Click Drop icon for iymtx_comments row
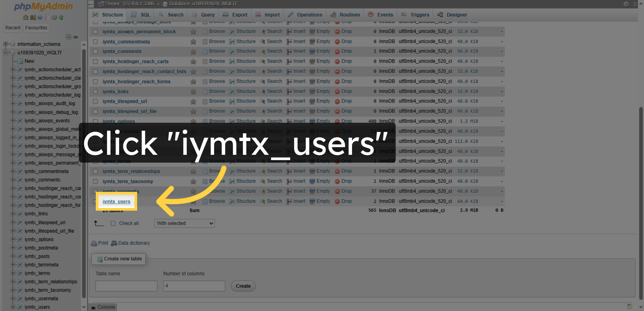Image resolution: width=644 pixels, height=311 pixels. tap(337, 51)
